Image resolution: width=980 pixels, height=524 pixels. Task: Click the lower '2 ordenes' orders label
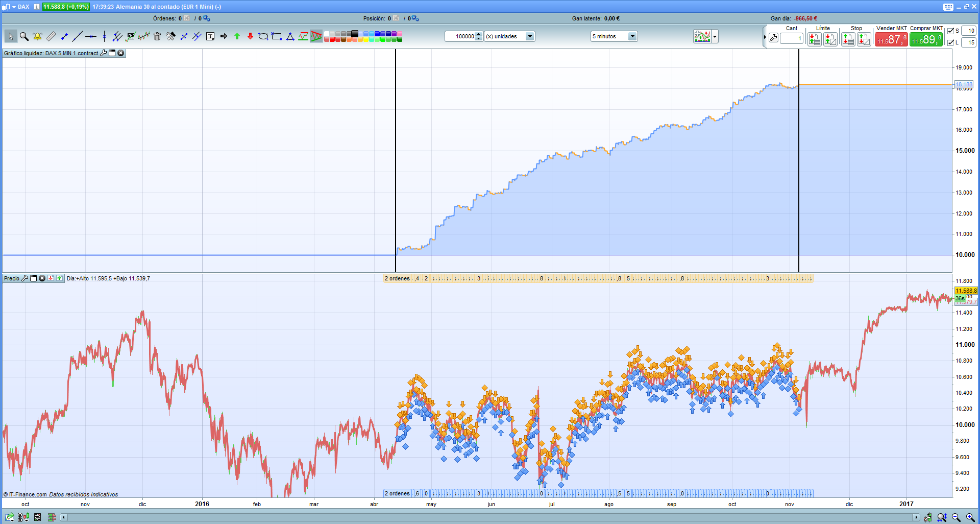pyautogui.click(x=397, y=493)
